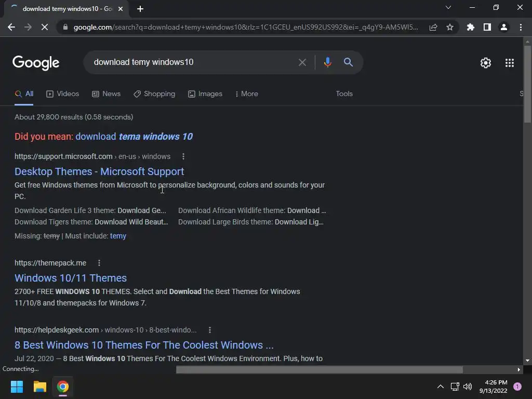
Task: Open the Download African Wildlife theme sitelink
Action: (x=252, y=210)
